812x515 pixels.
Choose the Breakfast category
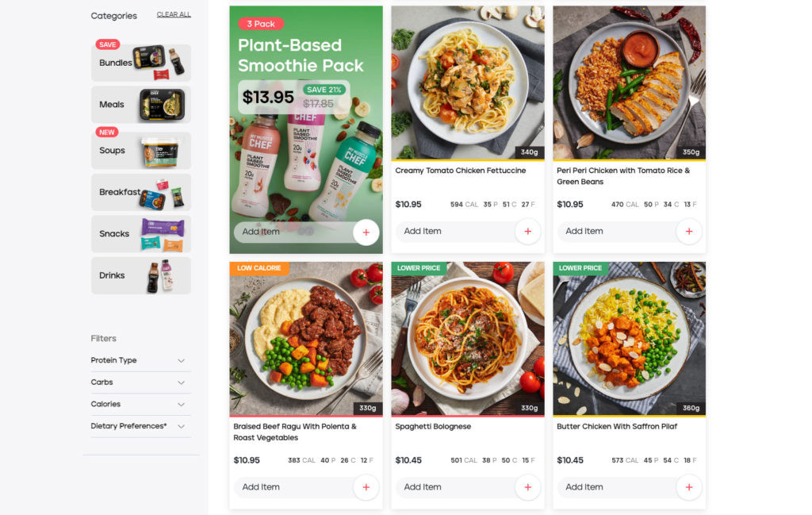pyautogui.click(x=141, y=192)
